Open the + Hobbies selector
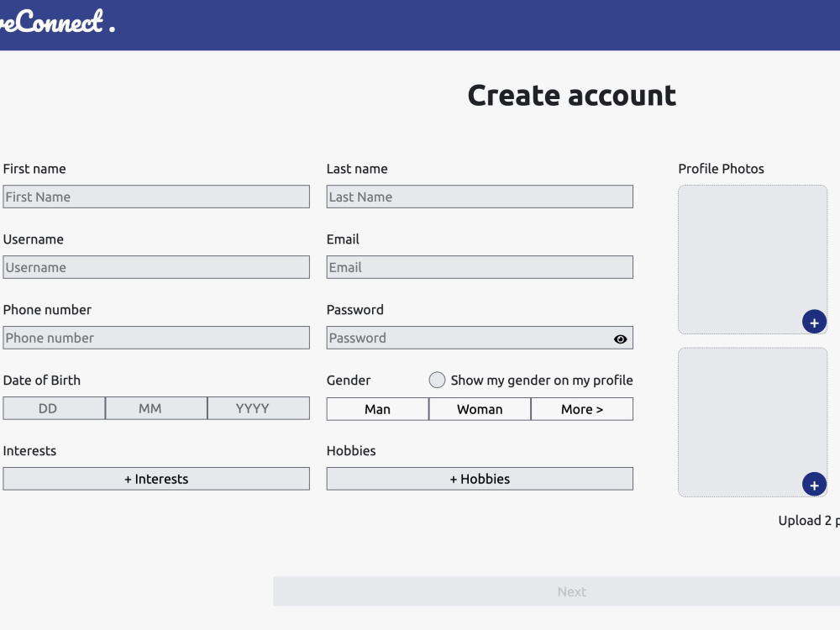 pos(480,479)
